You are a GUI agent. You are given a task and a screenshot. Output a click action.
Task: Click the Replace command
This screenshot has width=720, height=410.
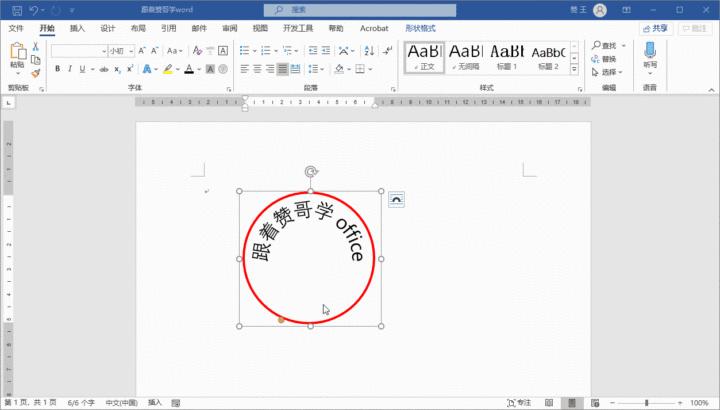[x=603, y=59]
